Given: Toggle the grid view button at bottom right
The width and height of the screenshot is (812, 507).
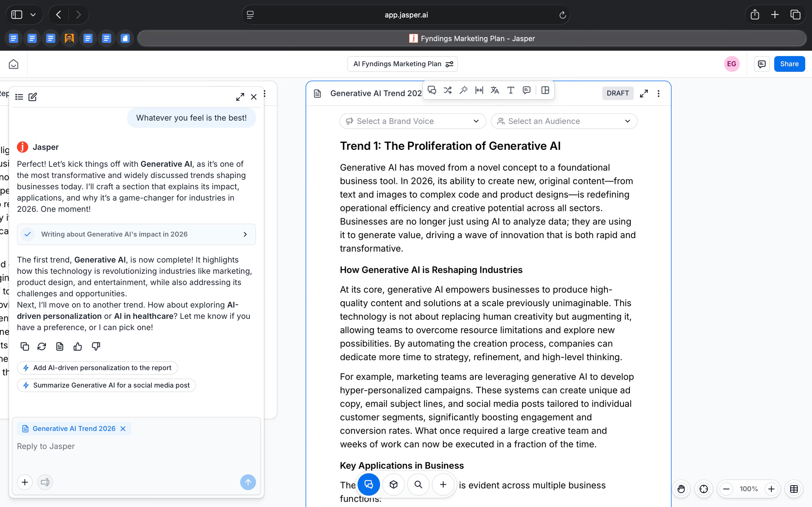Looking at the screenshot, I should (x=794, y=489).
